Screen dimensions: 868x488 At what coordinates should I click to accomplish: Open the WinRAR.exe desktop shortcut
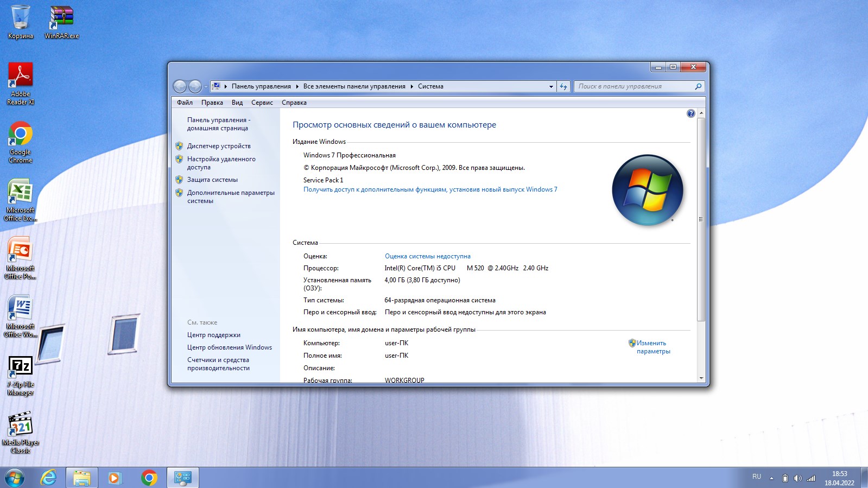click(x=61, y=22)
